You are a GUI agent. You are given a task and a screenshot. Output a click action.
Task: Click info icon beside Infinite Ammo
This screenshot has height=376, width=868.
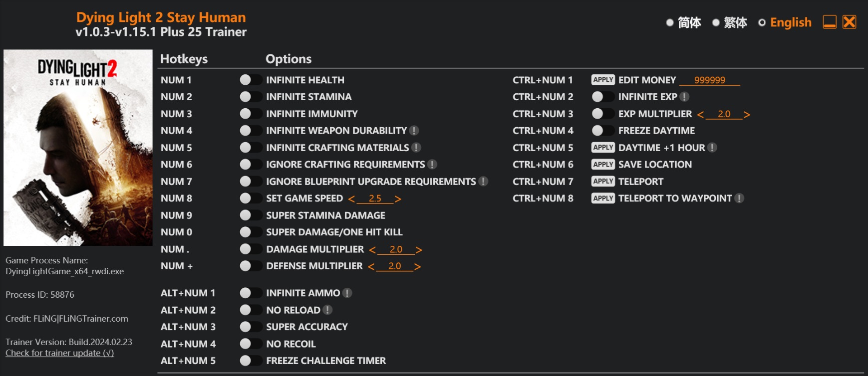(347, 293)
